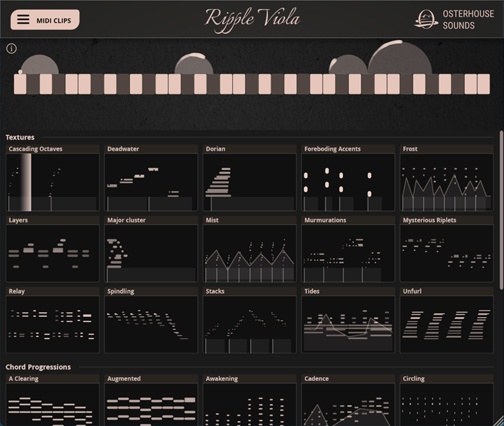
Task: Select the Relay MIDI clip
Action: click(53, 320)
